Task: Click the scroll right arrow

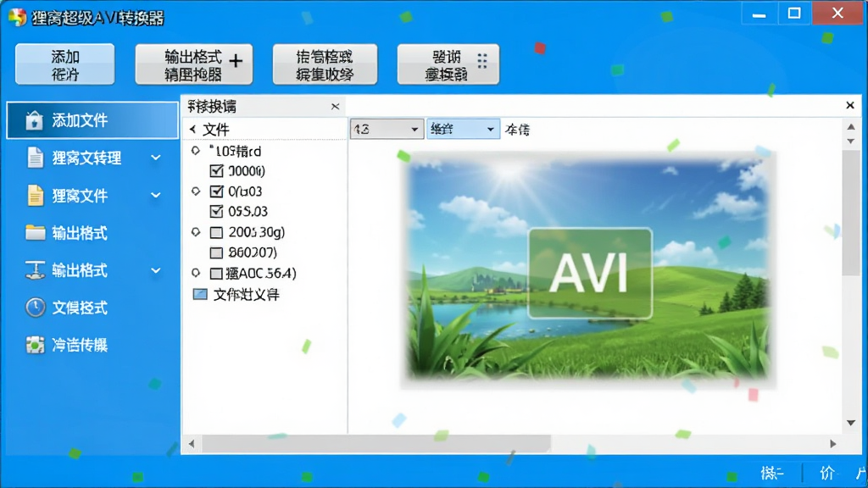Action: [833, 443]
